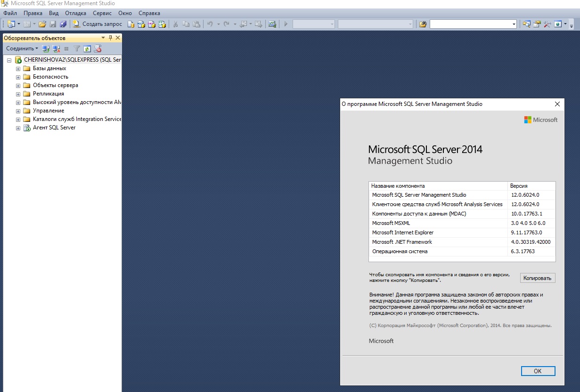
Task: Open the Отладка menu
Action: coord(75,13)
